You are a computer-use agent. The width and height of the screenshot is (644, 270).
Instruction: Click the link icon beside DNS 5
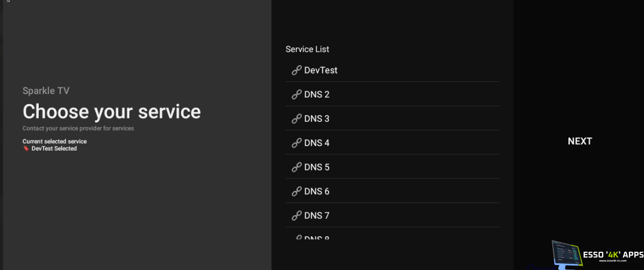tap(296, 167)
